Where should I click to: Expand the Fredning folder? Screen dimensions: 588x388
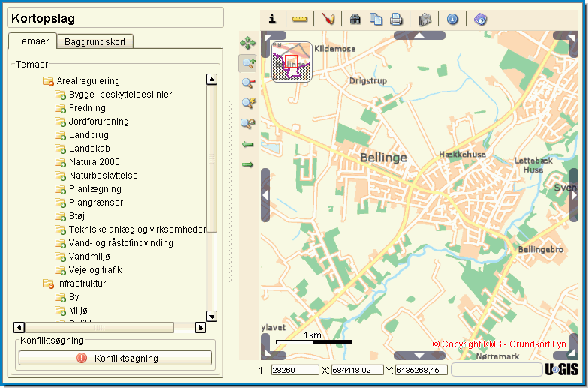pyautogui.click(x=60, y=108)
